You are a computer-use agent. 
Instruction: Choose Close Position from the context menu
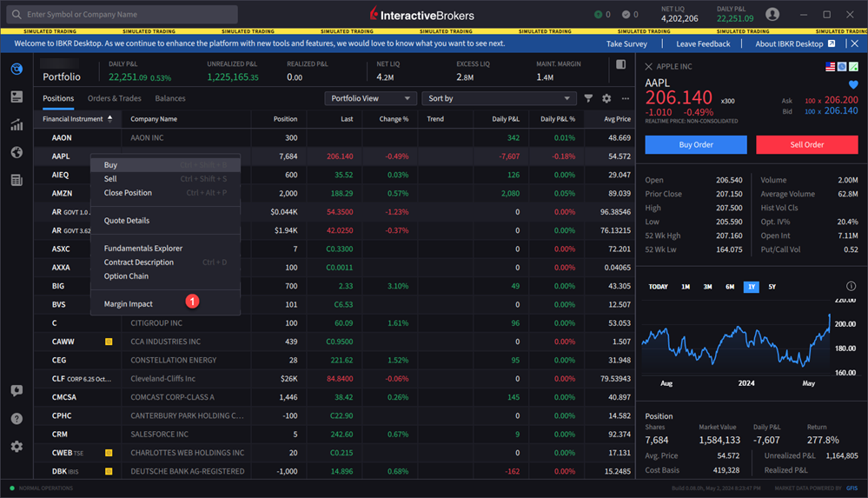[165, 193]
